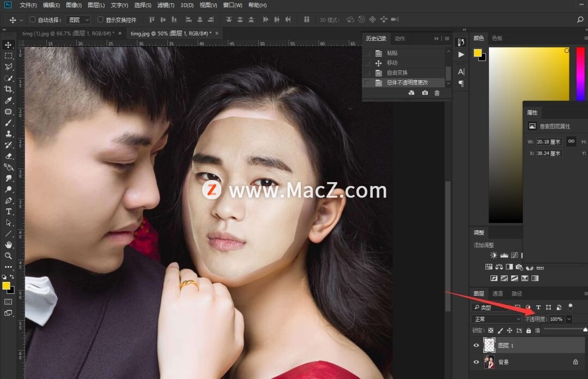
Task: Select the Spot Healing Brush tool
Action: pyautogui.click(x=8, y=111)
